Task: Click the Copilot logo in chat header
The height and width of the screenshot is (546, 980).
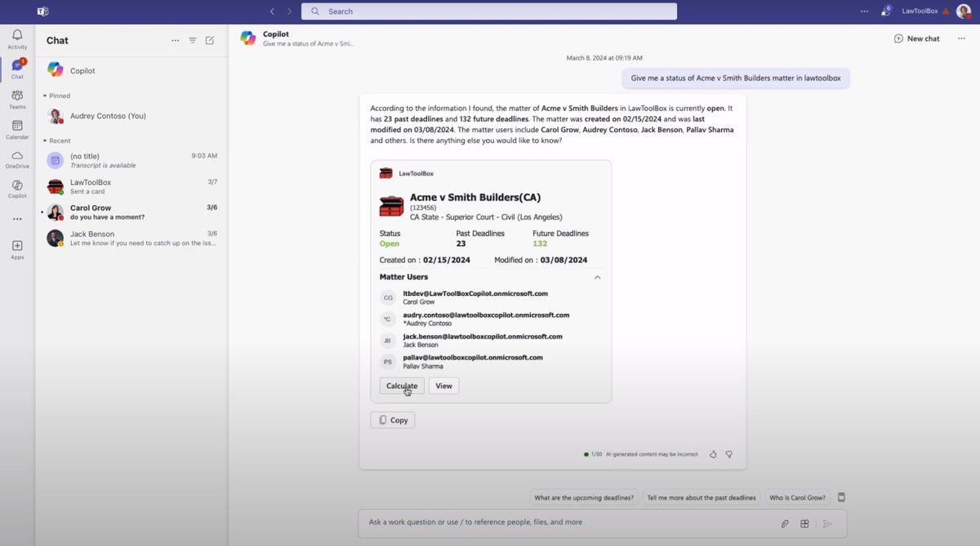Action: point(248,38)
